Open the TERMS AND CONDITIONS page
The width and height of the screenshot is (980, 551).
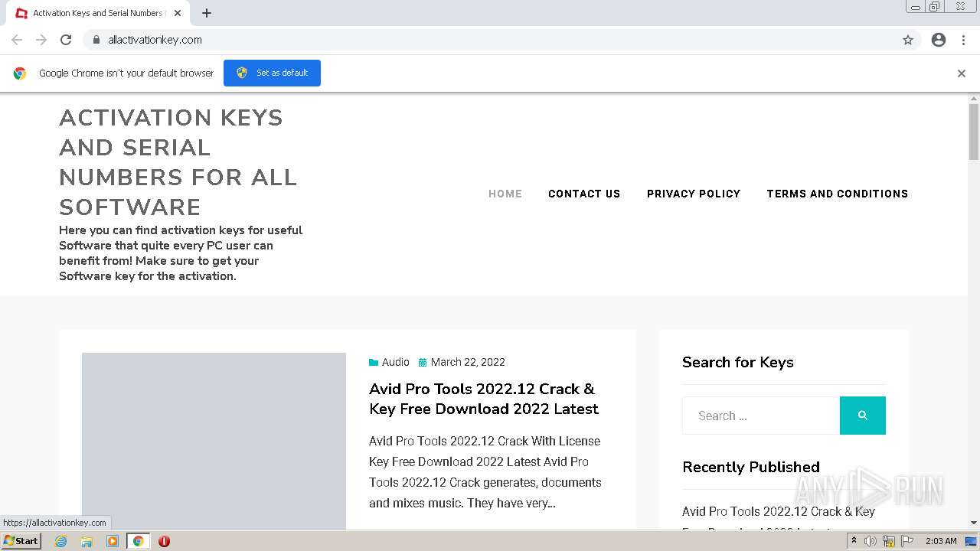[838, 194]
